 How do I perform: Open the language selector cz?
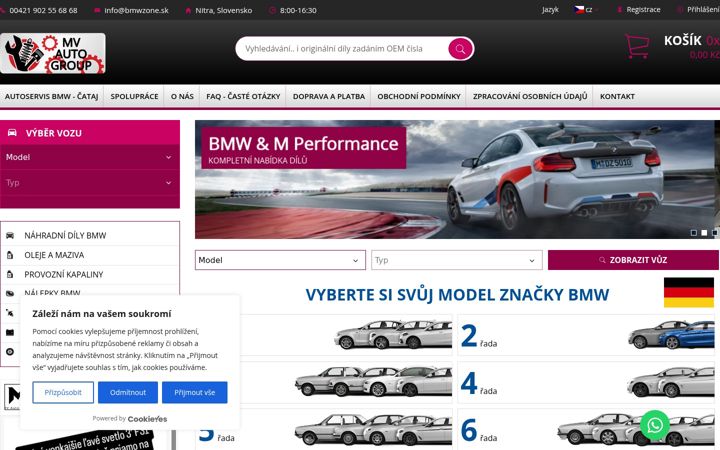[x=584, y=10]
